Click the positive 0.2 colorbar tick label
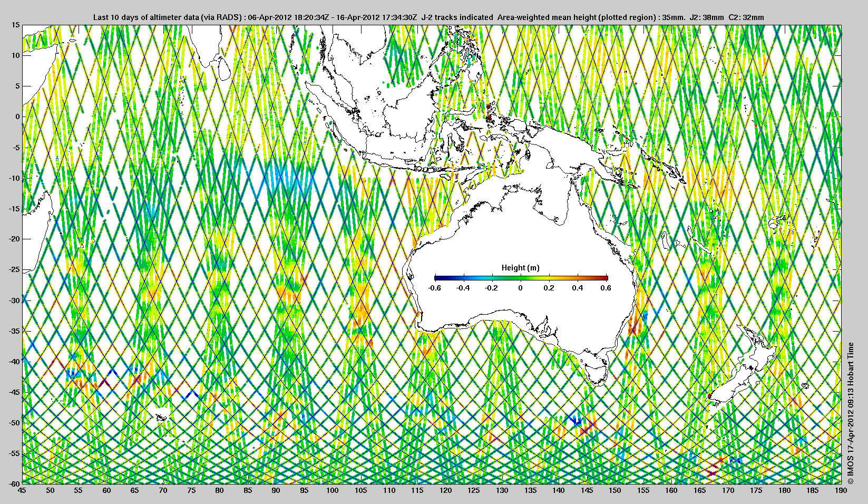 [x=549, y=288]
